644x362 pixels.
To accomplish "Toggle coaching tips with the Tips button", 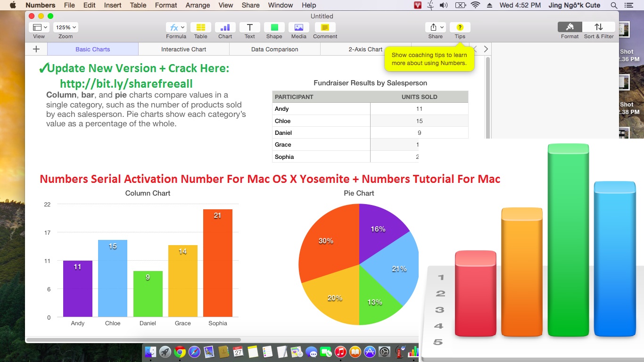I will pyautogui.click(x=460, y=27).
